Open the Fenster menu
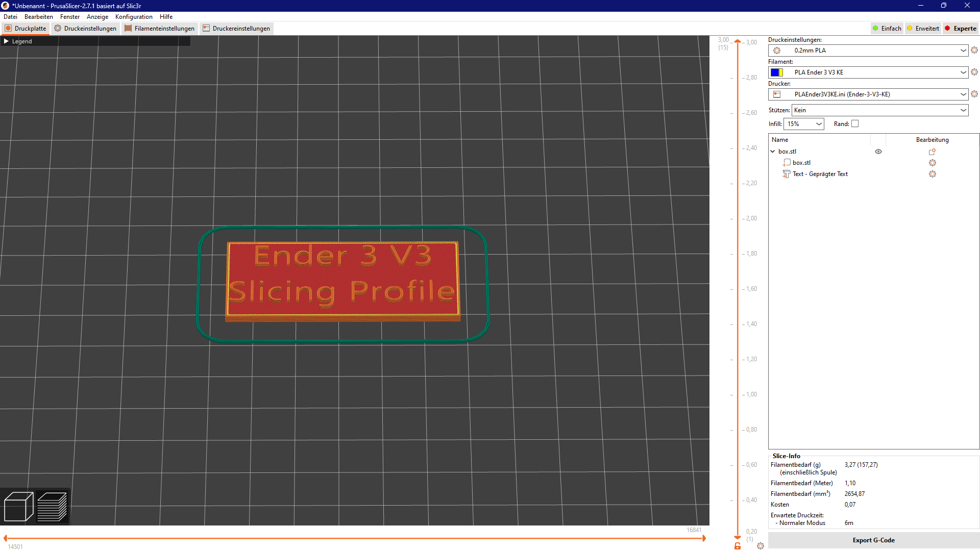Image resolution: width=980 pixels, height=551 pixels. 70,17
